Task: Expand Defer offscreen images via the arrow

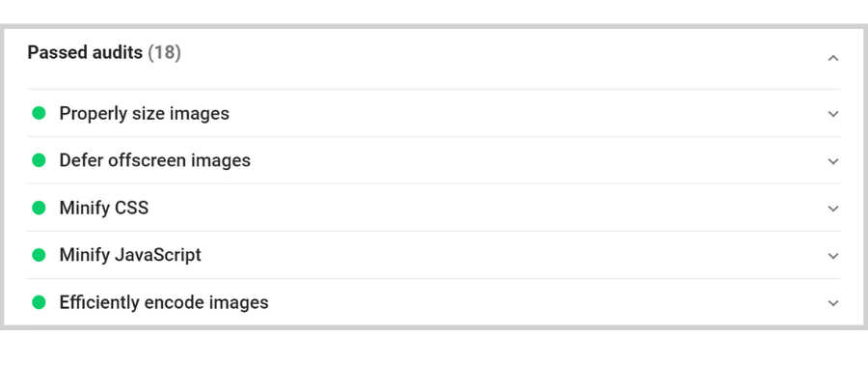Action: click(x=833, y=161)
